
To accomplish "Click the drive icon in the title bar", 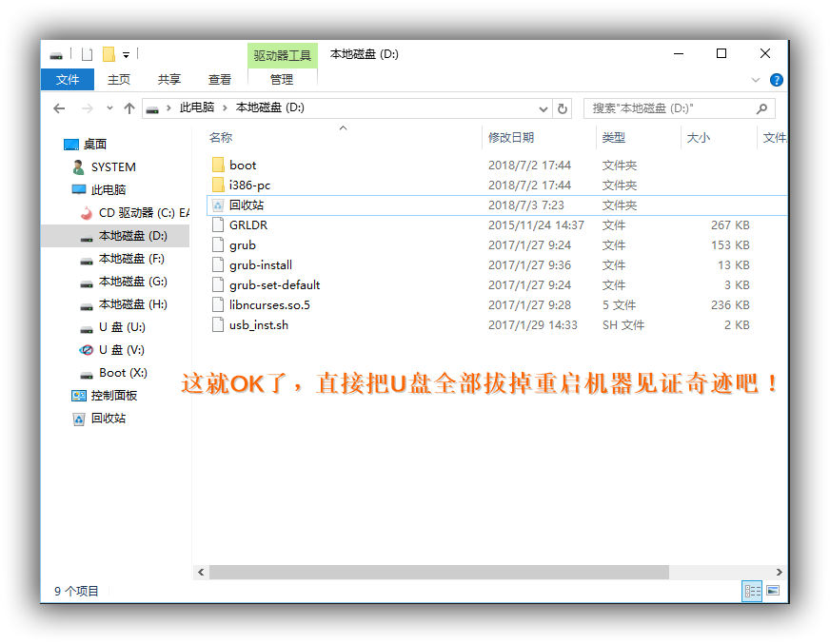I will pyautogui.click(x=56, y=54).
